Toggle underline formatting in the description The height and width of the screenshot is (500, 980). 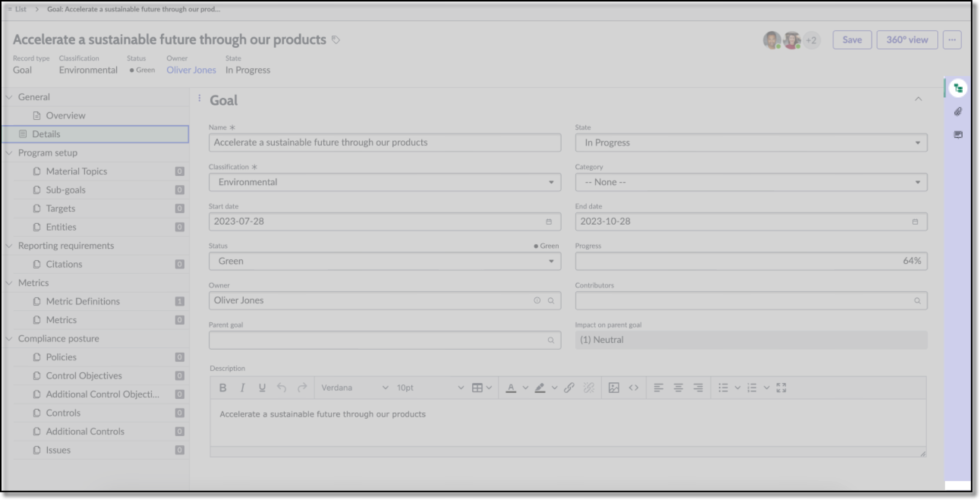click(262, 387)
